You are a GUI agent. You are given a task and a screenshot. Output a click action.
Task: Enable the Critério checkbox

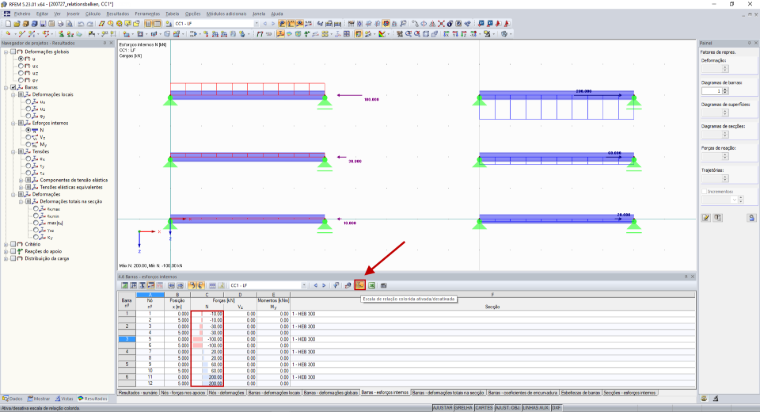pyautogui.click(x=14, y=244)
